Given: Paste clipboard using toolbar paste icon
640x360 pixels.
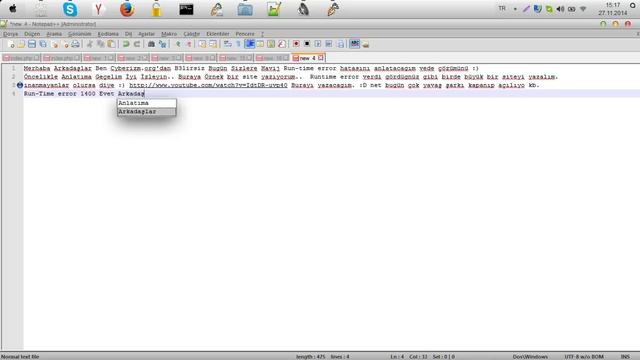Looking at the screenshot, I should point(111,44).
